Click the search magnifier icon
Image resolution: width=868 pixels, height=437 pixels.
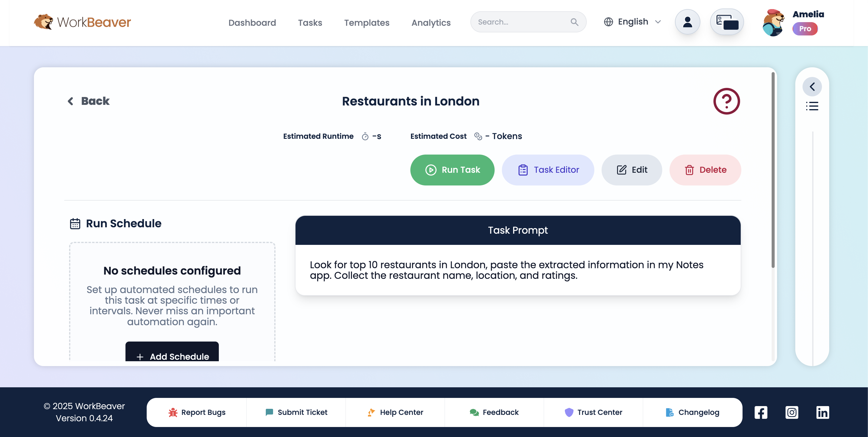(575, 22)
